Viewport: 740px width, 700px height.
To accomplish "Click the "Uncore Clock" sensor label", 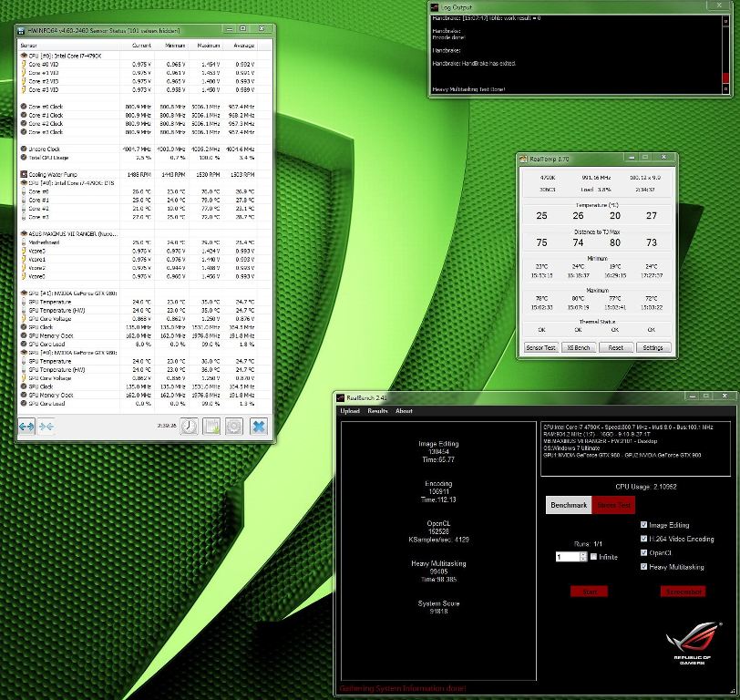I will click(45, 149).
